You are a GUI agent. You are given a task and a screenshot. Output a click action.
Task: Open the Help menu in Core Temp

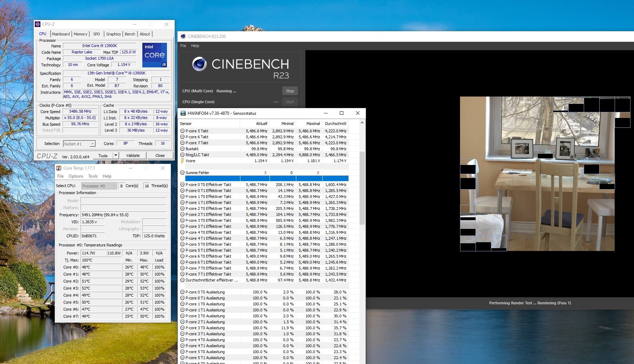tap(107, 176)
